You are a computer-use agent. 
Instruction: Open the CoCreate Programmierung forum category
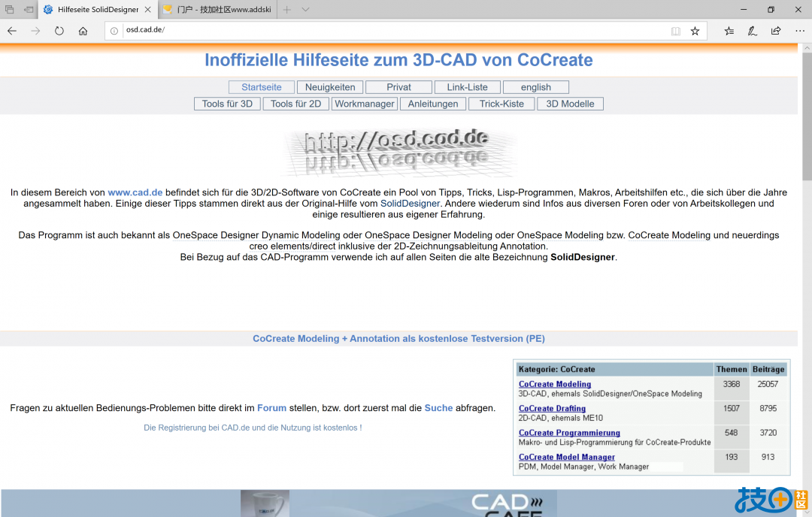click(569, 433)
